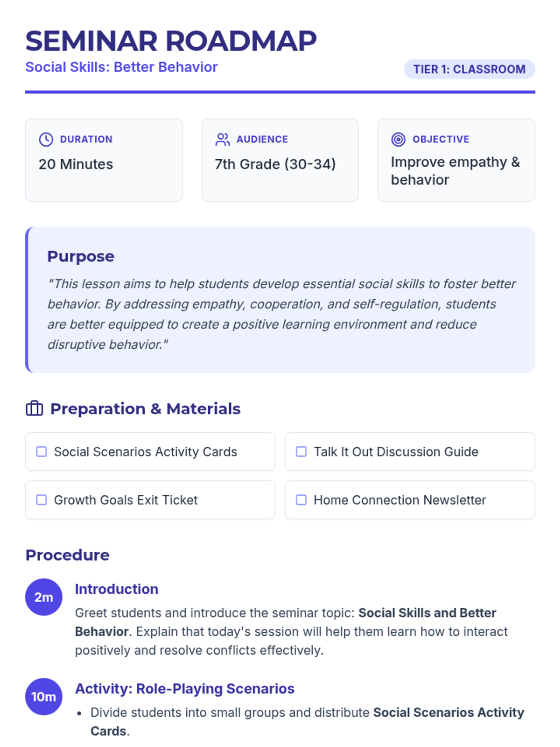Select the Objective Improve empathy card

click(x=456, y=160)
